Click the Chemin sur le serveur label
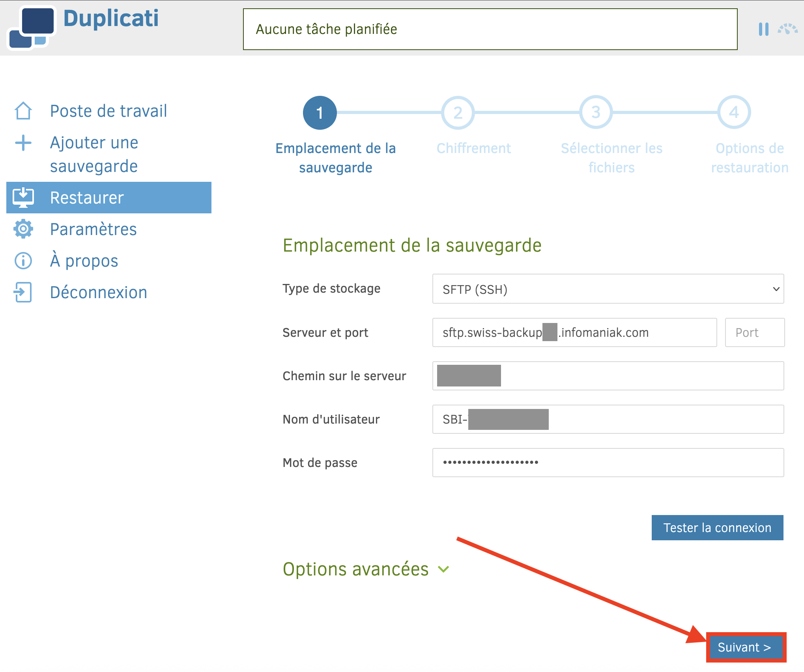This screenshot has height=672, width=804. 344,376
